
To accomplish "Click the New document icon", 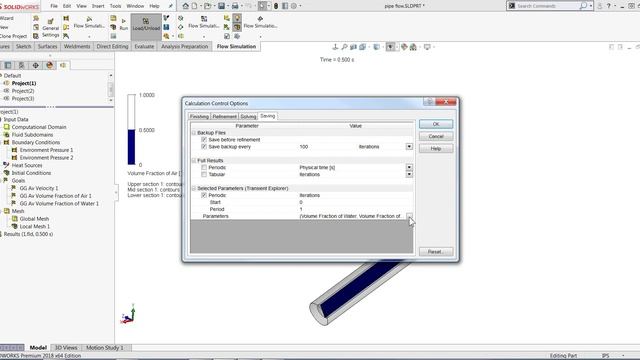I will pos(195,6).
